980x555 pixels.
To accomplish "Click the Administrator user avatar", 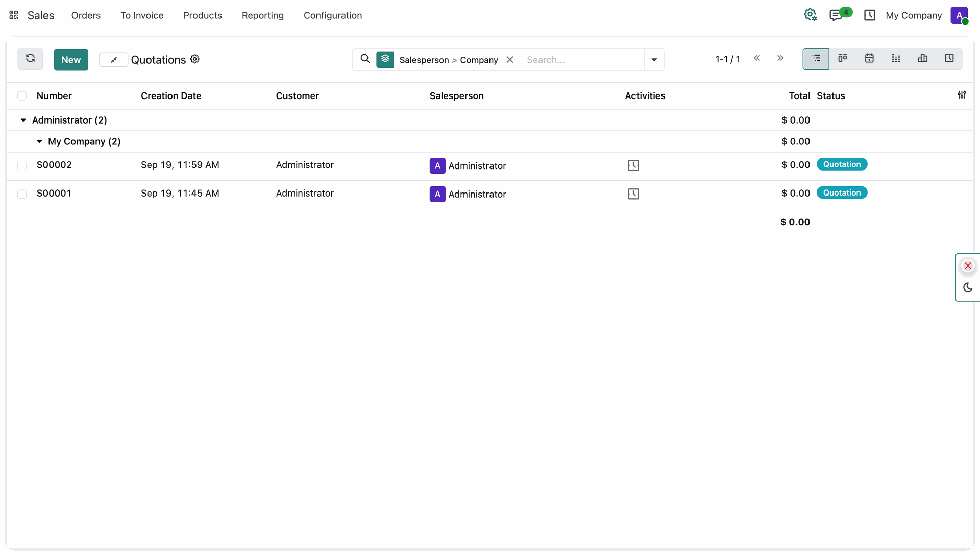I will coord(959,15).
